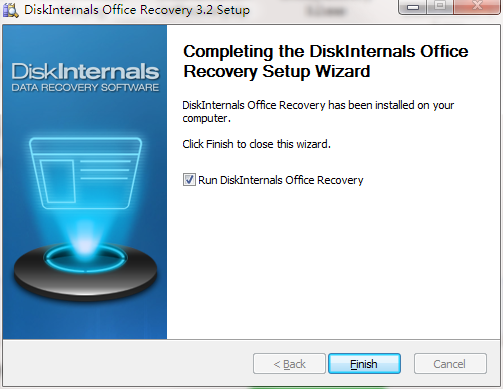Click the 'DiskInternals Office Recovery 3.2 Setup' title bar

coord(137,10)
